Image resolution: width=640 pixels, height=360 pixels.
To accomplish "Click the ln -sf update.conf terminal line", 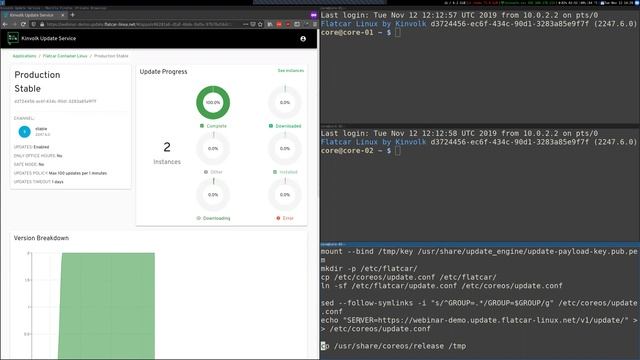I will (442, 286).
